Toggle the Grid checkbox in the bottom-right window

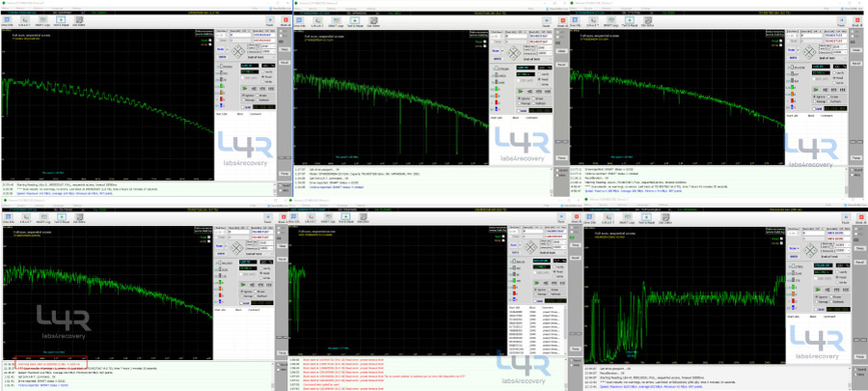817,309
